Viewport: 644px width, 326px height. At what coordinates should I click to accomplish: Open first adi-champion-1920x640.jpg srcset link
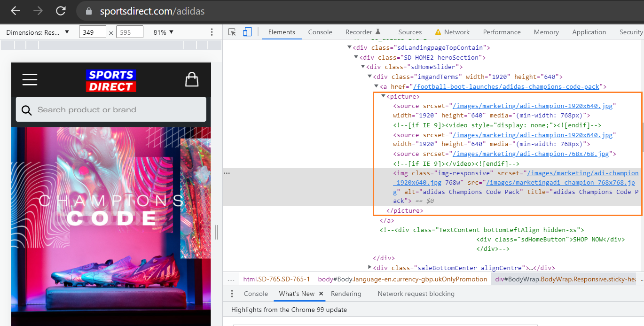click(532, 106)
